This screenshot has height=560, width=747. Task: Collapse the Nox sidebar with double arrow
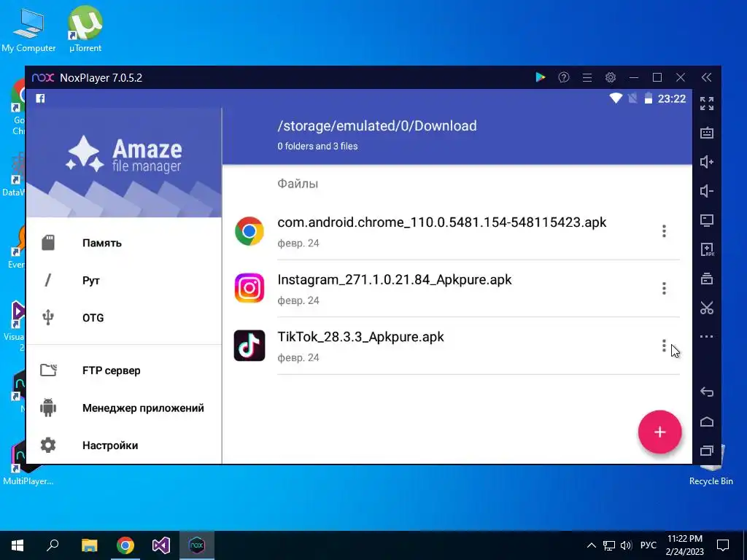pos(706,77)
